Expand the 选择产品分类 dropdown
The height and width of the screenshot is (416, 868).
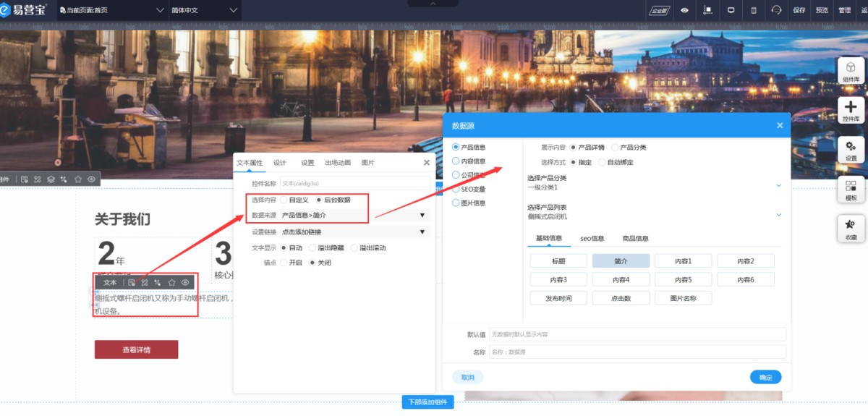click(778, 186)
